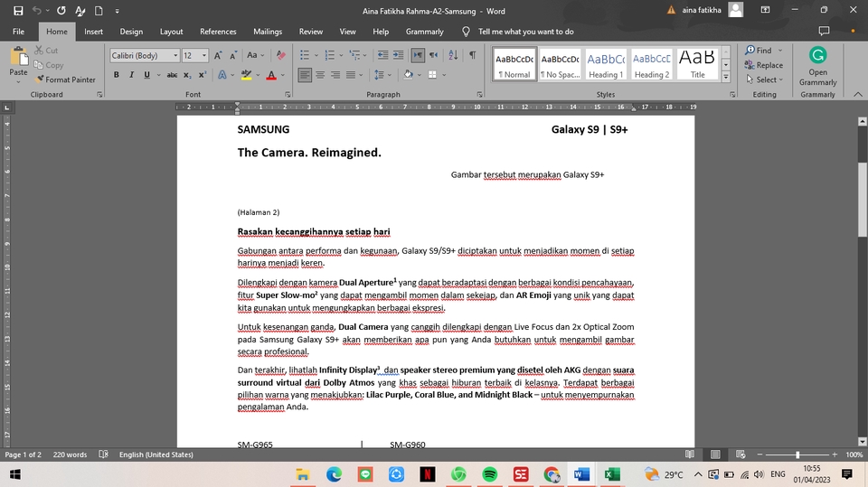Toggle bold formatting
Screen dimensions: 868x487
[117, 75]
